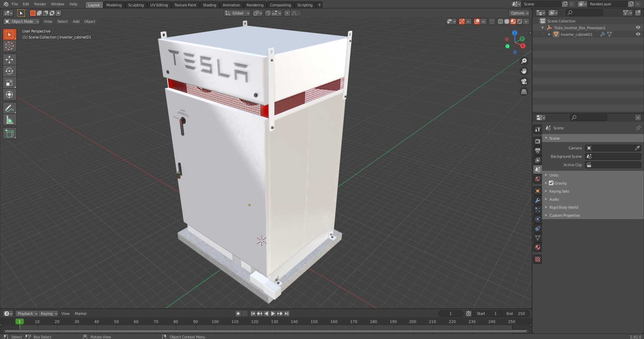The width and height of the screenshot is (644, 339).
Task: Switch to the UV Editing workspace tab
Action: (159, 5)
